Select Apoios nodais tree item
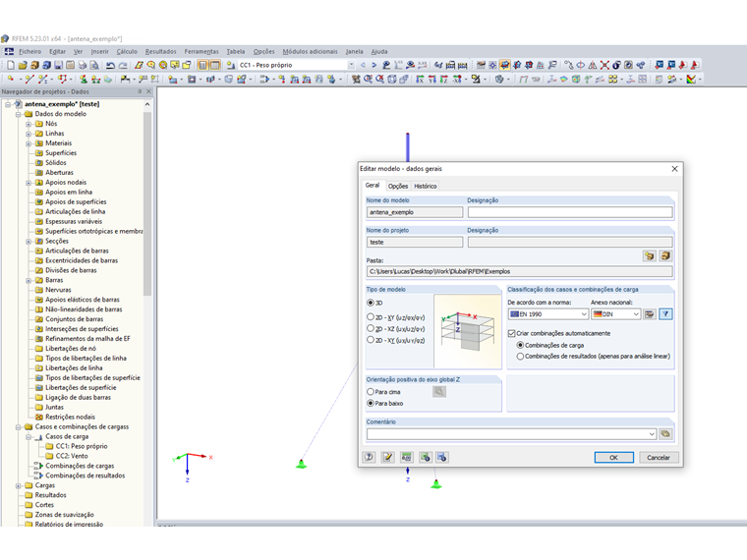The height and width of the screenshot is (560, 747). (66, 183)
